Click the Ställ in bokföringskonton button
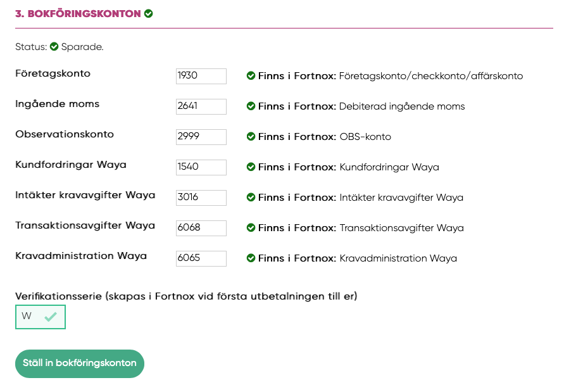 coord(80,364)
